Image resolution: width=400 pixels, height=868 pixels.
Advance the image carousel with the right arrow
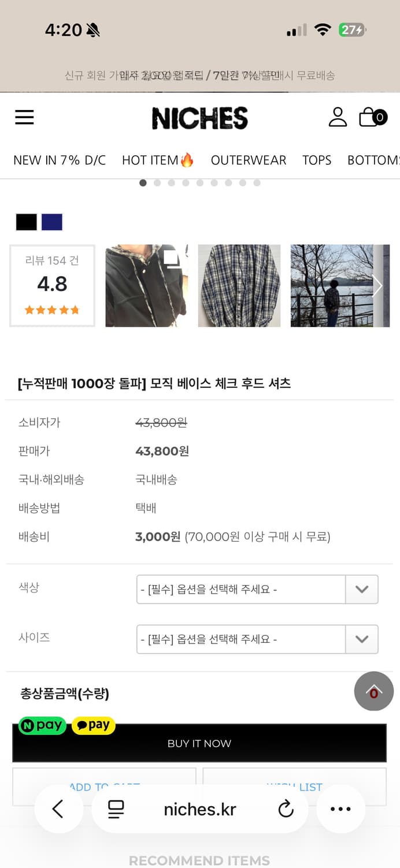coord(377,285)
